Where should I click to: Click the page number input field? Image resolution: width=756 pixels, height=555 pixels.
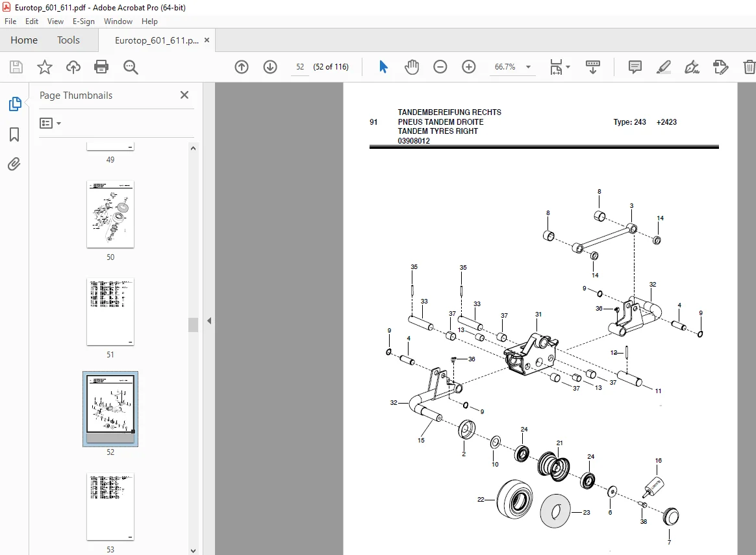pos(300,66)
